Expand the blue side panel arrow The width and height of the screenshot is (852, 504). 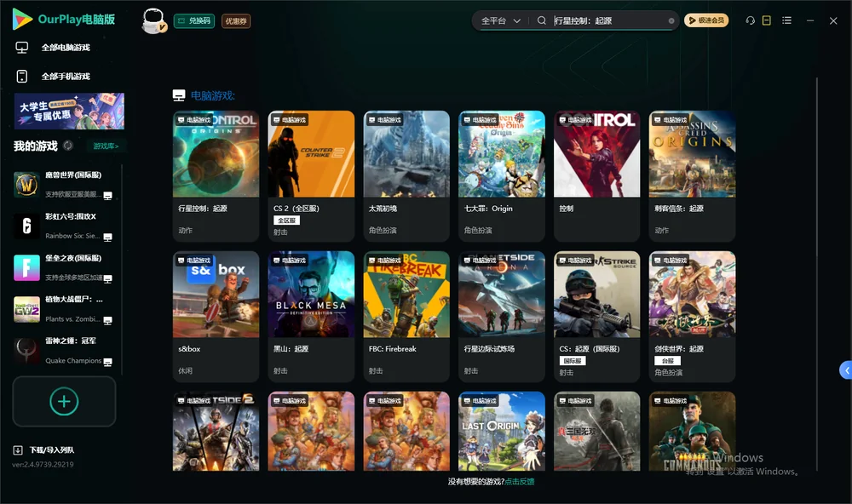tap(846, 369)
